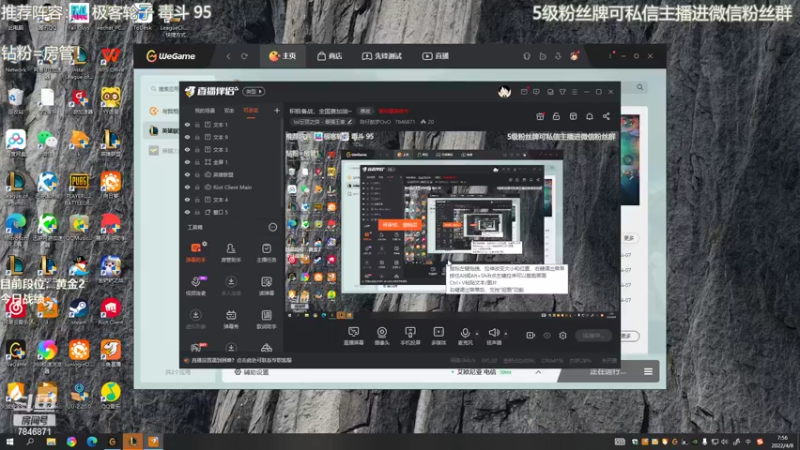The width and height of the screenshot is (800, 450).
Task: Toggle visibility of 文本 4 source
Action: pyautogui.click(x=187, y=199)
